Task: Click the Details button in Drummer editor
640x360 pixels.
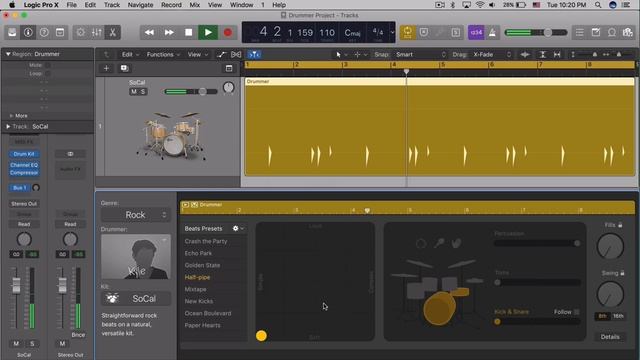Action: [610, 337]
